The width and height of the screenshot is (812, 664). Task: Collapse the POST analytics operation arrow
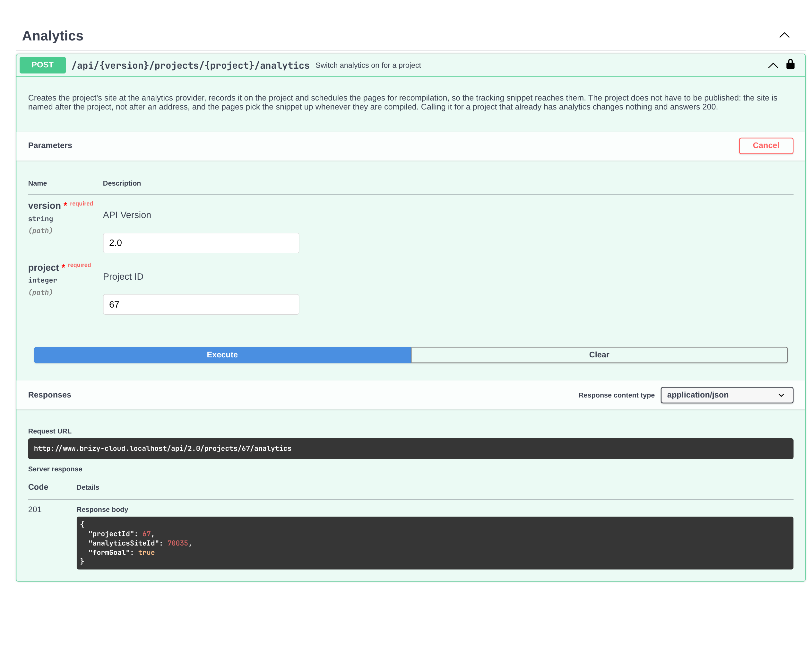tap(773, 66)
